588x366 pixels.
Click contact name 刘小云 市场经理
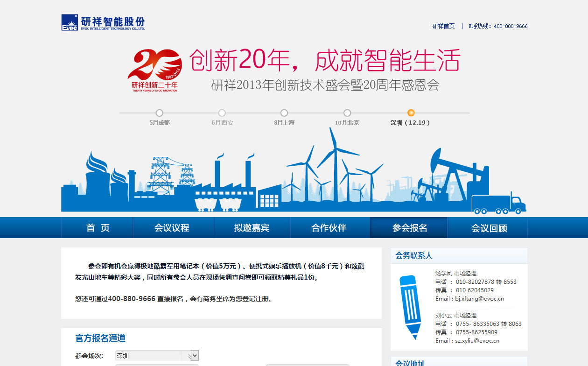456,316
